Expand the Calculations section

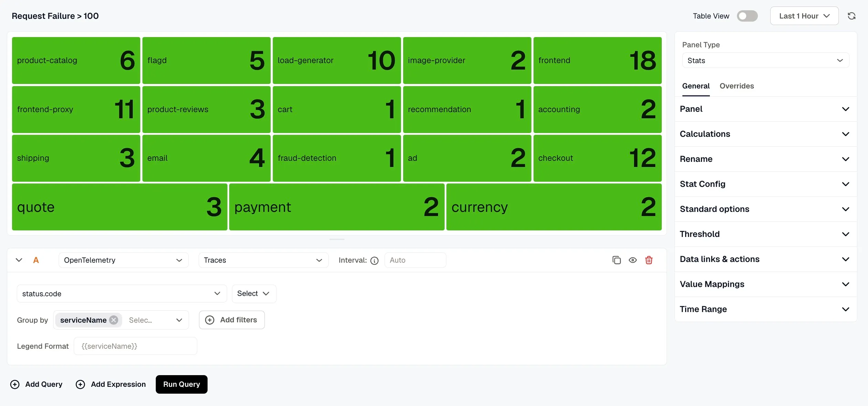(765, 134)
